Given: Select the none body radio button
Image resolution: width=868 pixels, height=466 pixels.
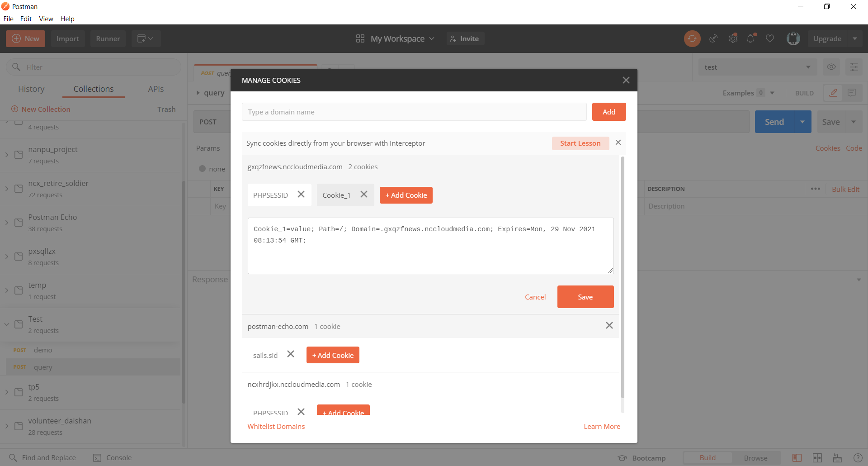Looking at the screenshot, I should (203, 169).
